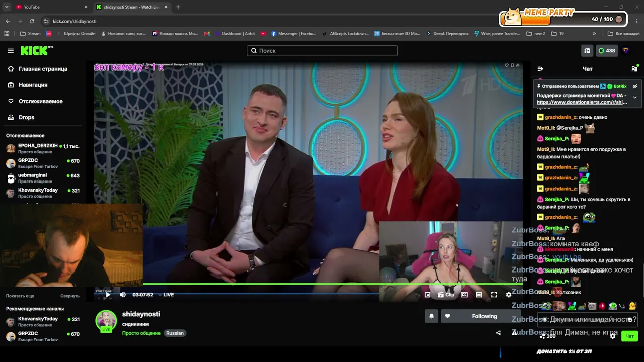Mute the stream volume
The image size is (644, 362).
(x=123, y=295)
